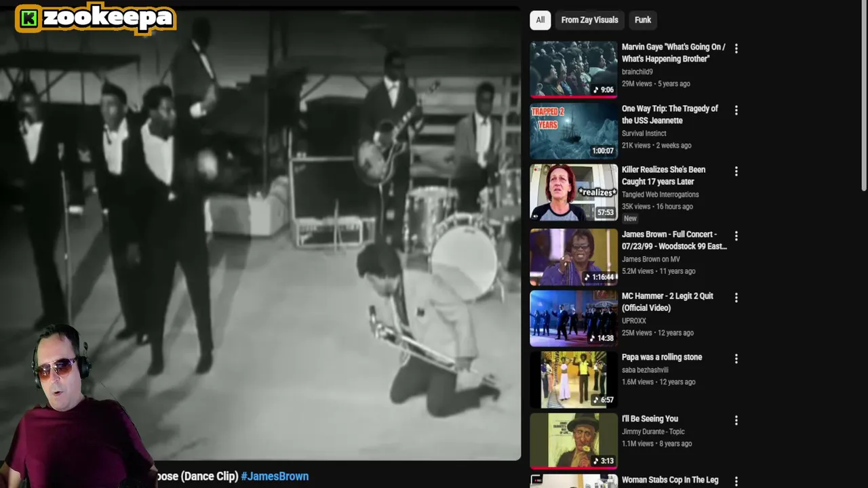Open options menu for Woman Stabs Cop video
This screenshot has width=868, height=488.
coord(736,482)
